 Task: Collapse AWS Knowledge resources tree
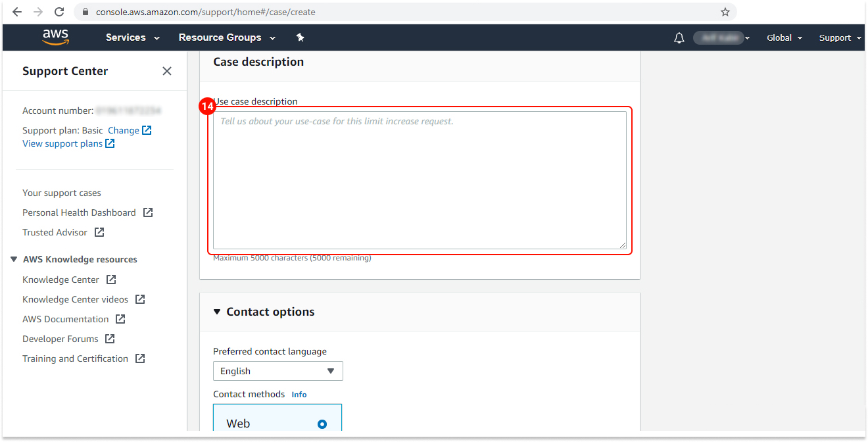tap(14, 259)
